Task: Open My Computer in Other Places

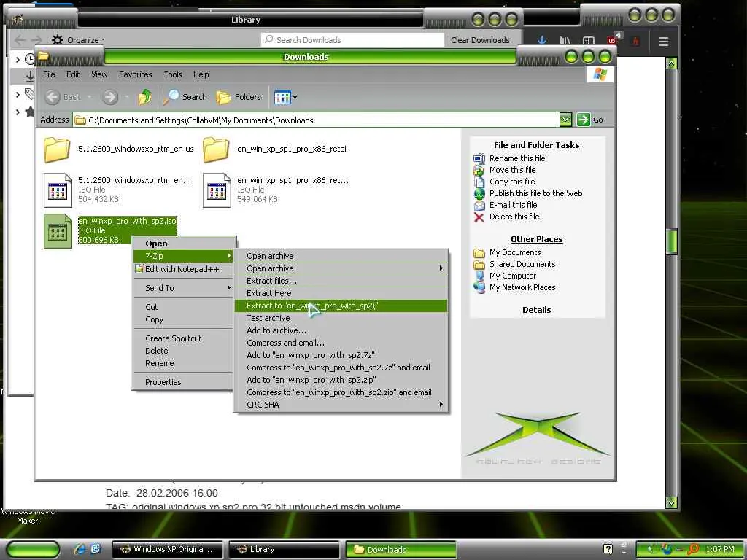Action: pos(513,276)
